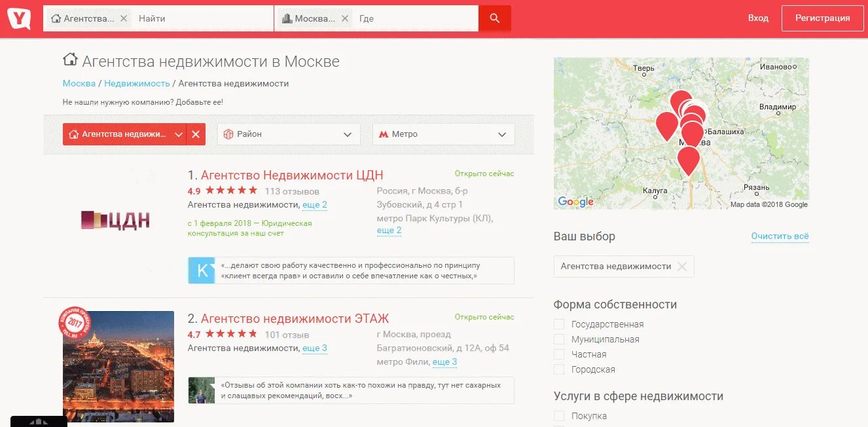Screen dimensions: 868x427
Task: Click the 2017 award badge on ЭТАЖ photo
Action: tap(74, 324)
